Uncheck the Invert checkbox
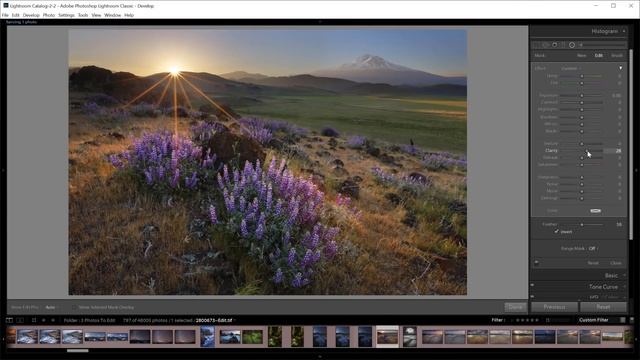 pos(556,231)
